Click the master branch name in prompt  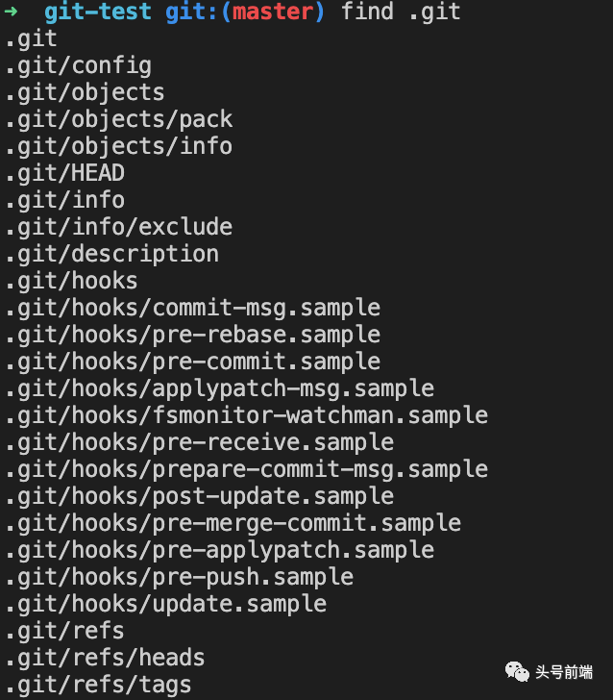coord(273,12)
